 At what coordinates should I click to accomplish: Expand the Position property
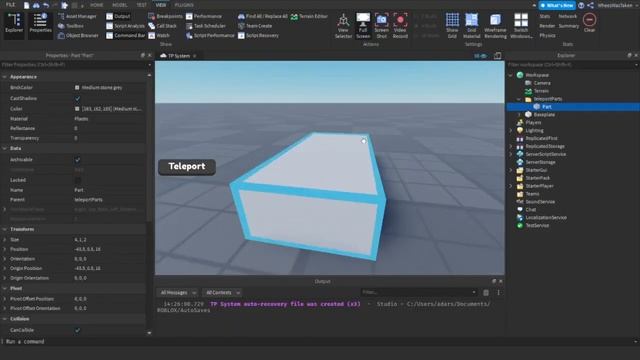point(4,249)
